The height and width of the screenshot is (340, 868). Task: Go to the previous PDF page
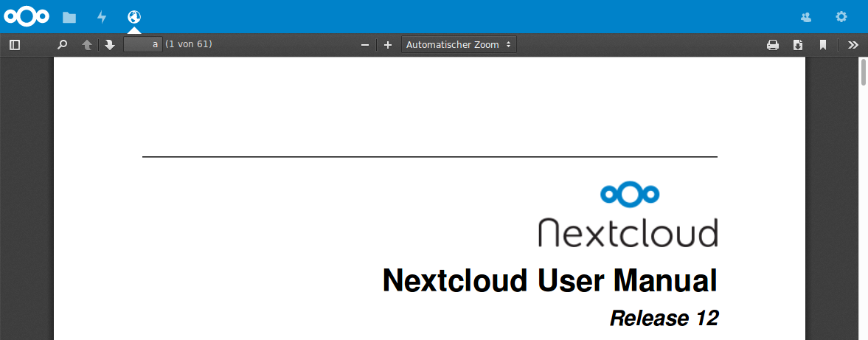coord(87,45)
